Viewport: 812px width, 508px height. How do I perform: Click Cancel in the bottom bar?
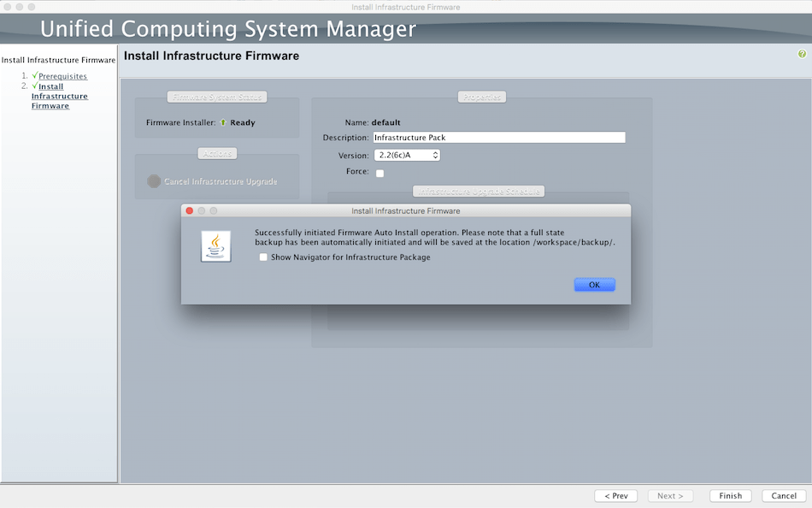coord(783,495)
